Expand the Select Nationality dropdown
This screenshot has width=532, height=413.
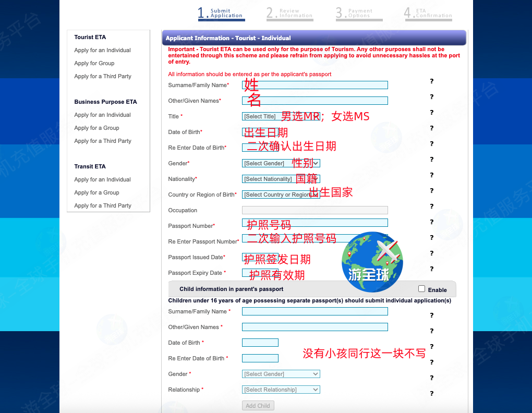click(281, 179)
